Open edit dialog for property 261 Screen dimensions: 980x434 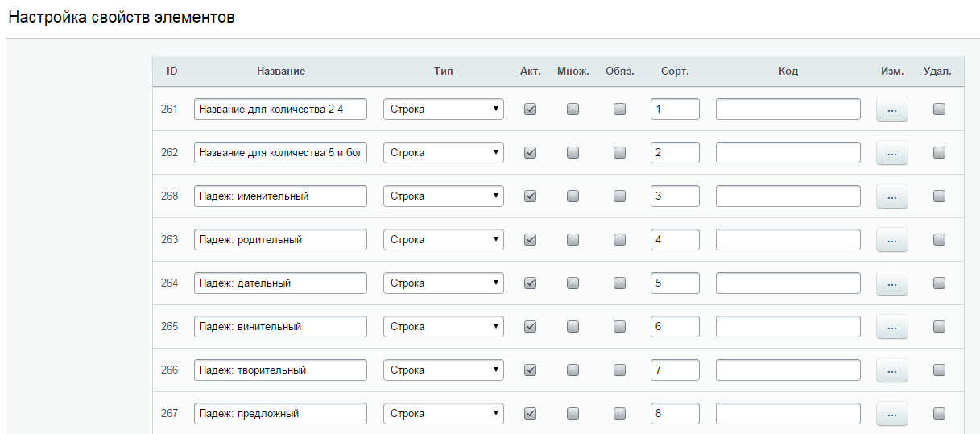pos(891,110)
